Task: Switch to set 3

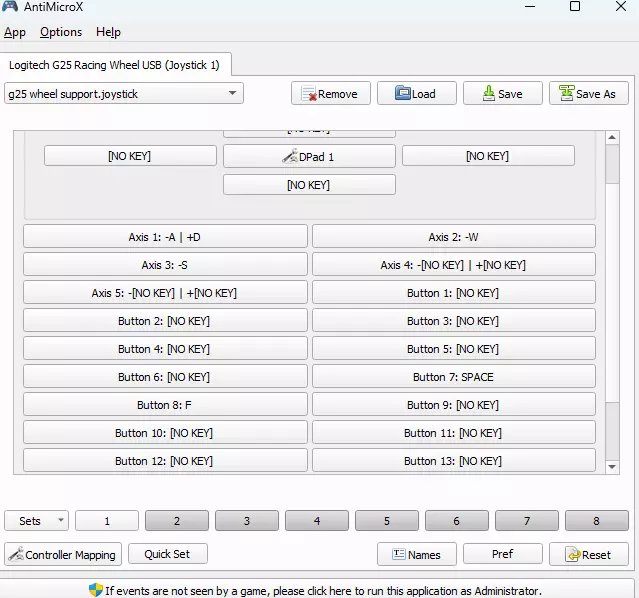Action: coord(247,521)
